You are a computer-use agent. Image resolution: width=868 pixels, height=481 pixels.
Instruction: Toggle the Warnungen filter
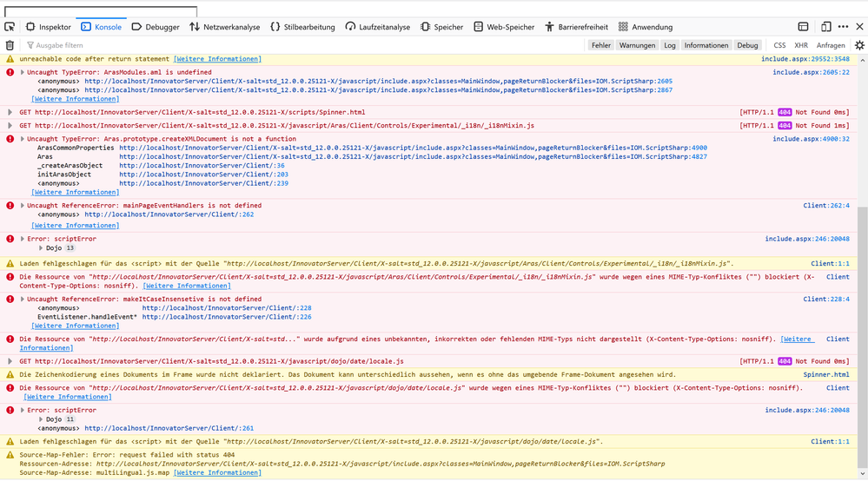pos(637,45)
